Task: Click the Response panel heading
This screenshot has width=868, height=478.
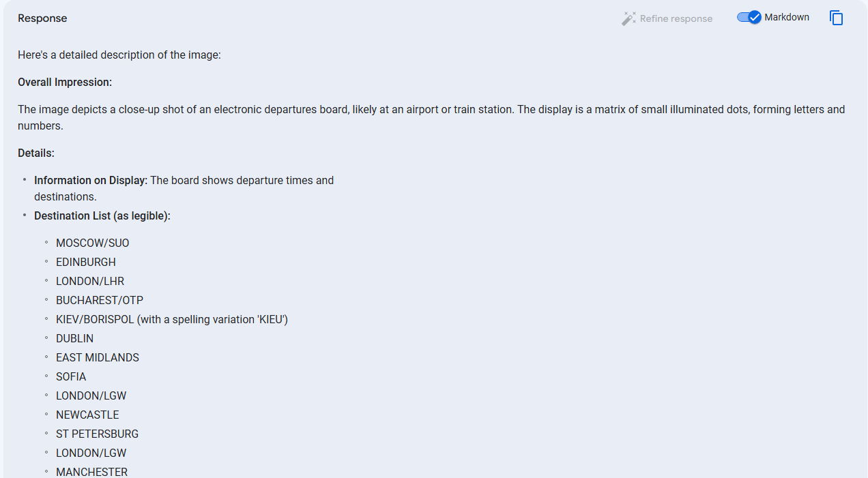Action: [x=42, y=18]
